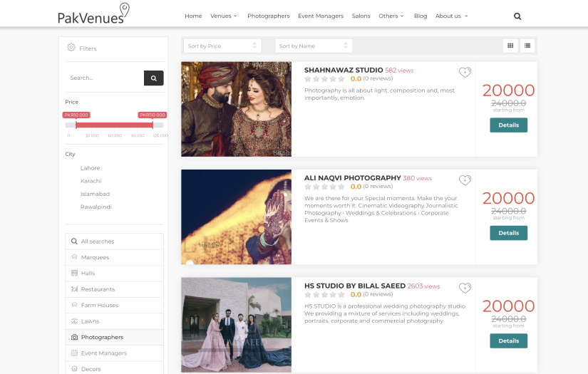Click the Event Managers calendar icon in sidebar
Image resolution: width=588 pixels, height=374 pixels.
coord(74,353)
